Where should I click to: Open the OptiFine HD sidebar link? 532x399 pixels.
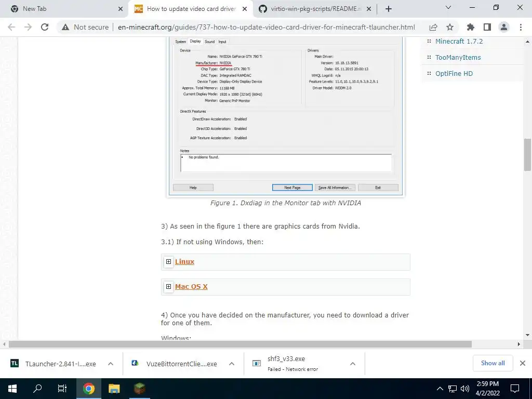click(x=454, y=74)
